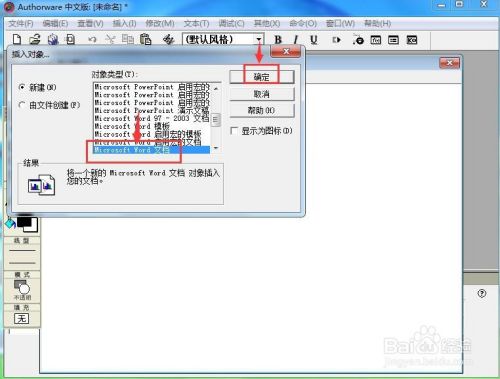Select 'Microsoft Word 启用宏的文档' item

[x=152, y=142]
